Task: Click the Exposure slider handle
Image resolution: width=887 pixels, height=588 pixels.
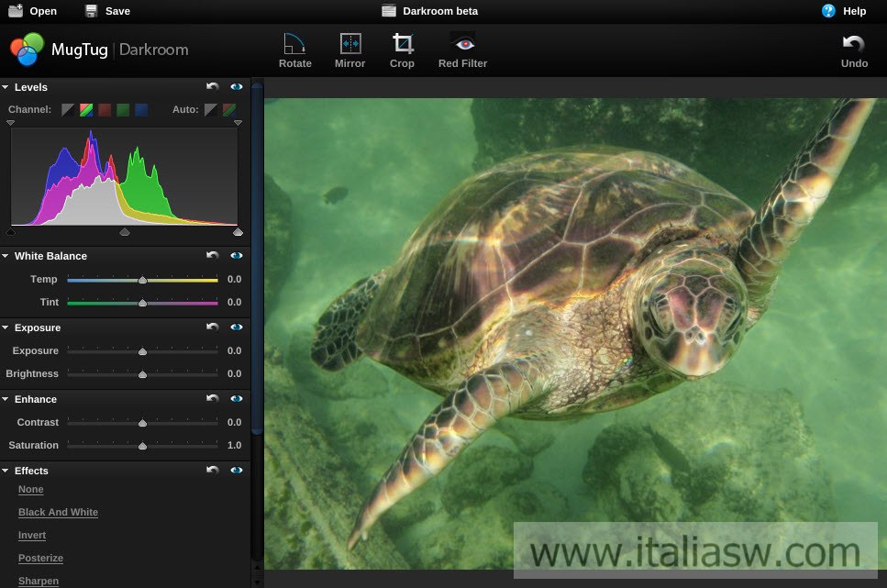Action: click(142, 351)
